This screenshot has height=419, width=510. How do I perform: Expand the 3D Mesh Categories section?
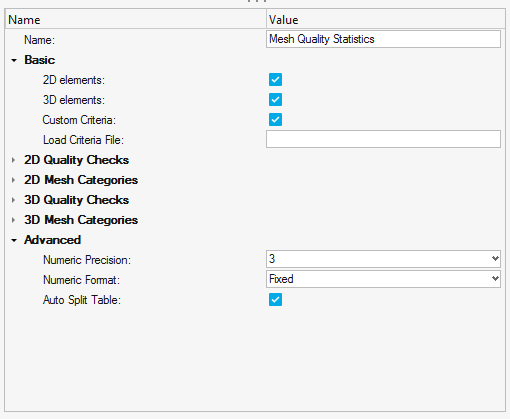pos(13,220)
